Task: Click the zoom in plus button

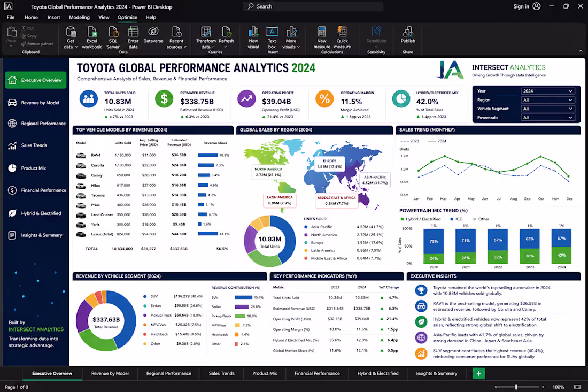Action: [x=543, y=387]
